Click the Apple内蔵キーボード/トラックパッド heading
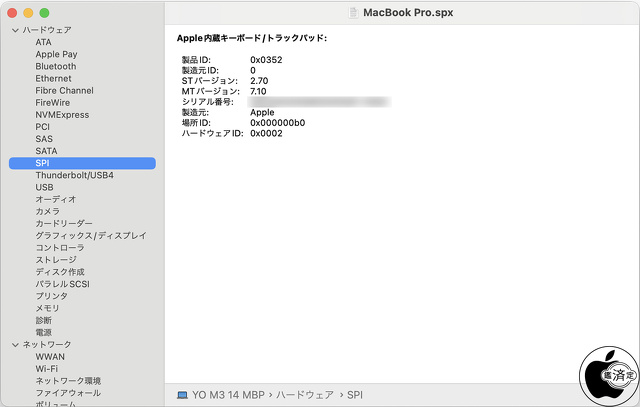Viewport: 640px width, 407px height. click(x=251, y=38)
